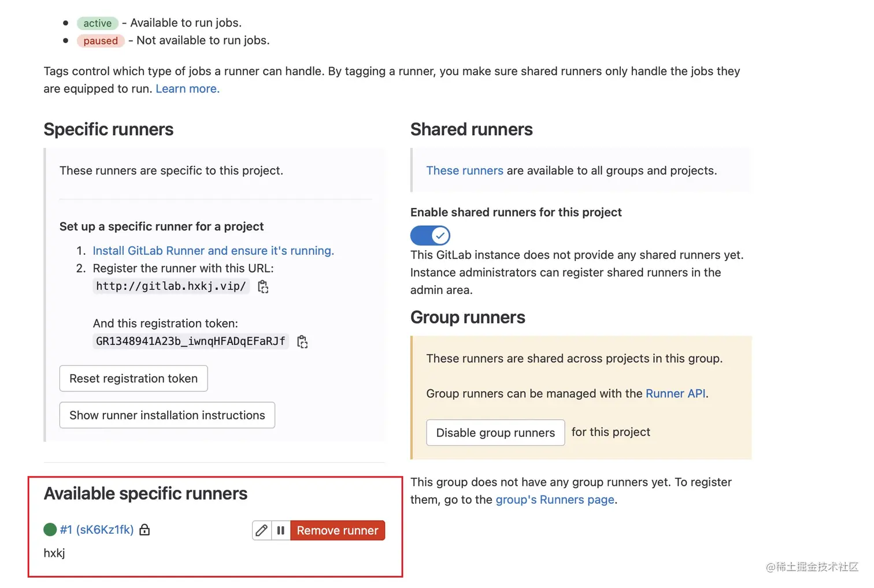Click the Group runners heading
Image resolution: width=874 pixels, height=588 pixels.
click(x=468, y=317)
